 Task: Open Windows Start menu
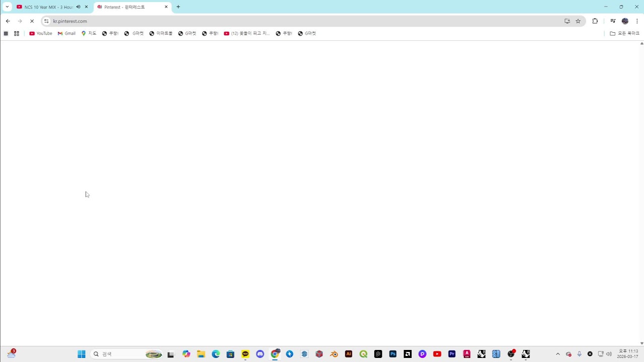82,354
